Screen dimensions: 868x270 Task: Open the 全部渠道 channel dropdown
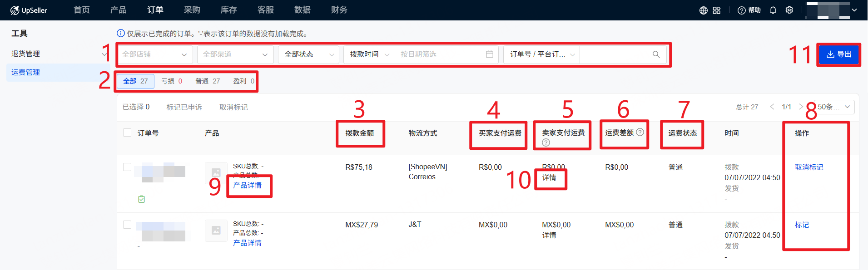pos(235,54)
